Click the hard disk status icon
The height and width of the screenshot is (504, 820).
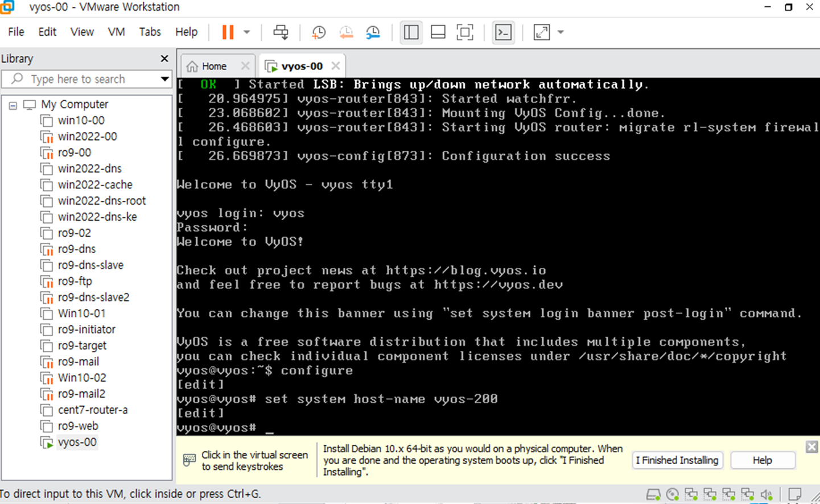(653, 494)
